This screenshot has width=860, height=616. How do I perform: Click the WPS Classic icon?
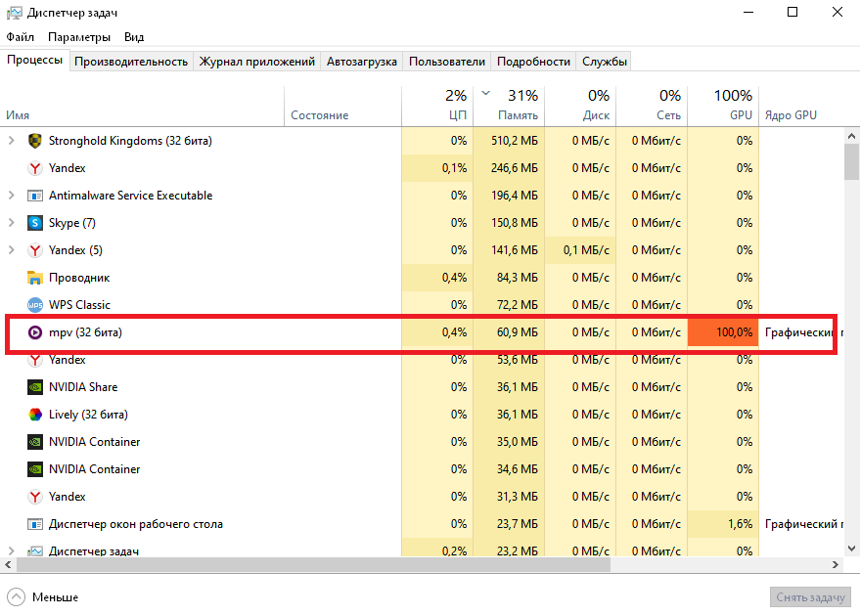tap(35, 305)
